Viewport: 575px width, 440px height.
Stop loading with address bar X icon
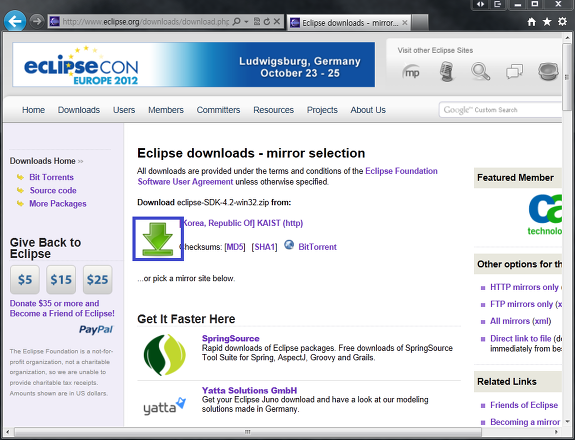click(x=277, y=22)
